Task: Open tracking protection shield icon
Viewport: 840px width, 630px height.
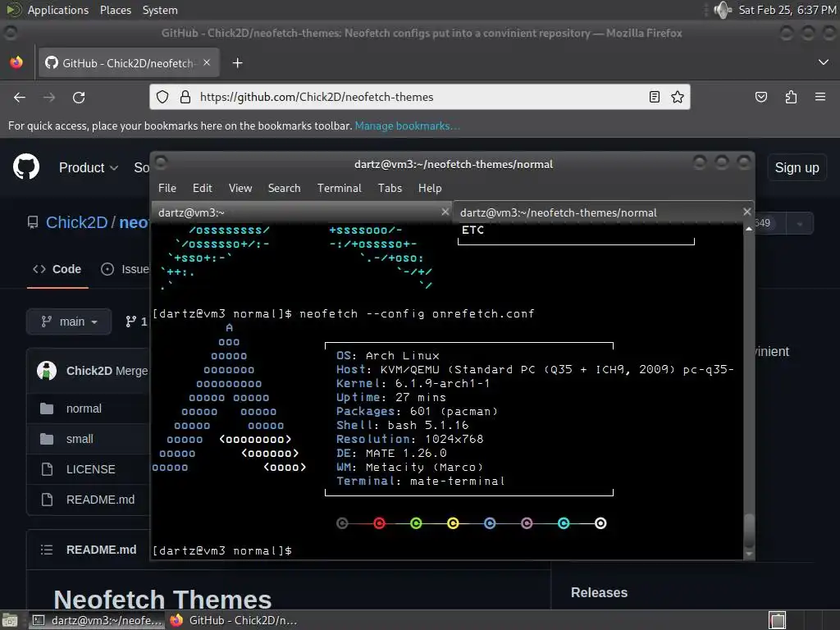Action: pyautogui.click(x=162, y=97)
